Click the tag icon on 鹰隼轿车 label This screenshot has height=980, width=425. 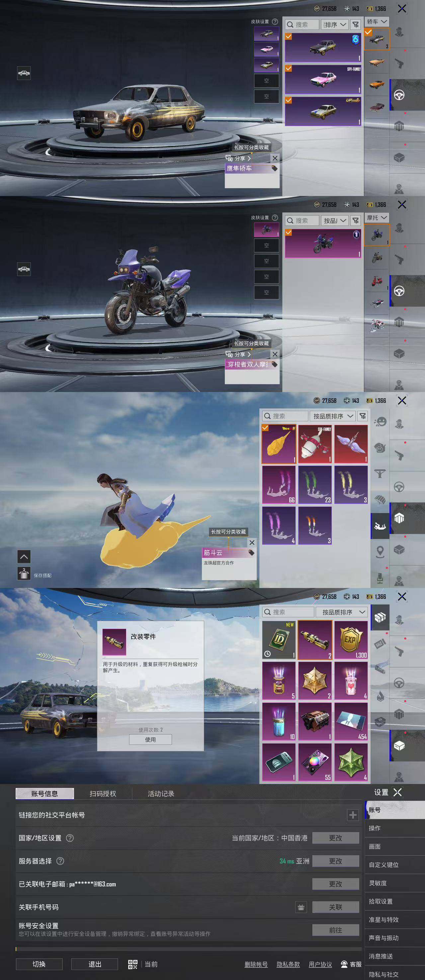coord(274,168)
